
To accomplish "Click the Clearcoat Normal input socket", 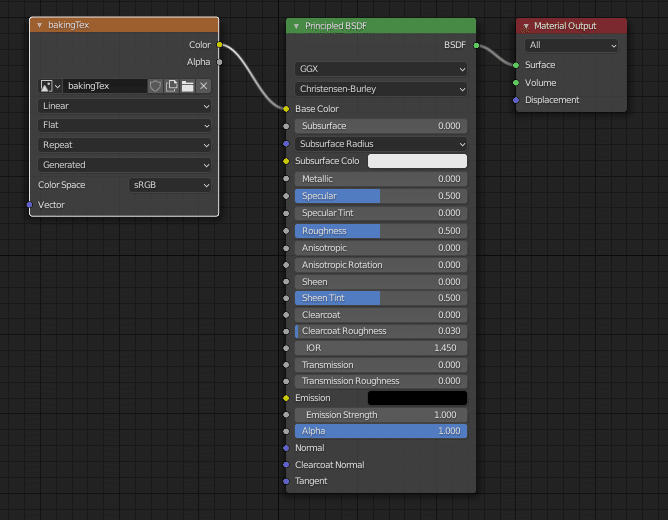I will (x=286, y=465).
